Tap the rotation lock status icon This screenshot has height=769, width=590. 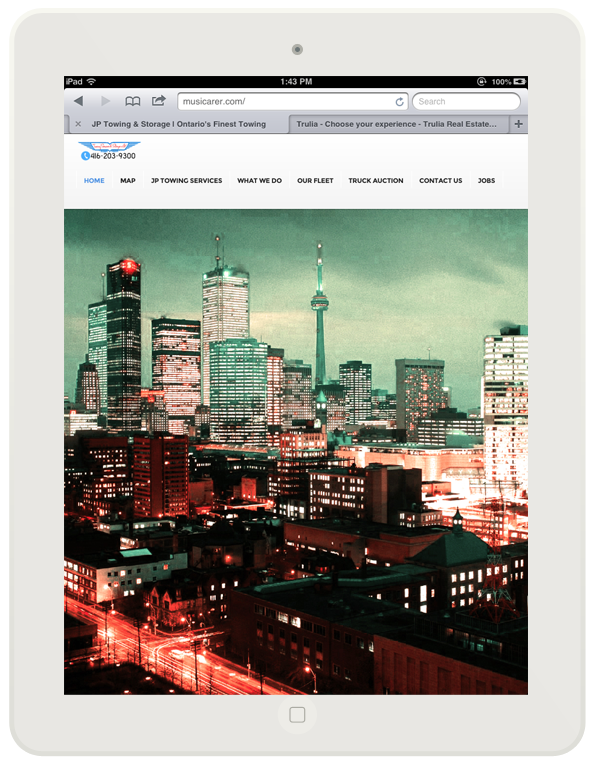pyautogui.click(x=482, y=81)
